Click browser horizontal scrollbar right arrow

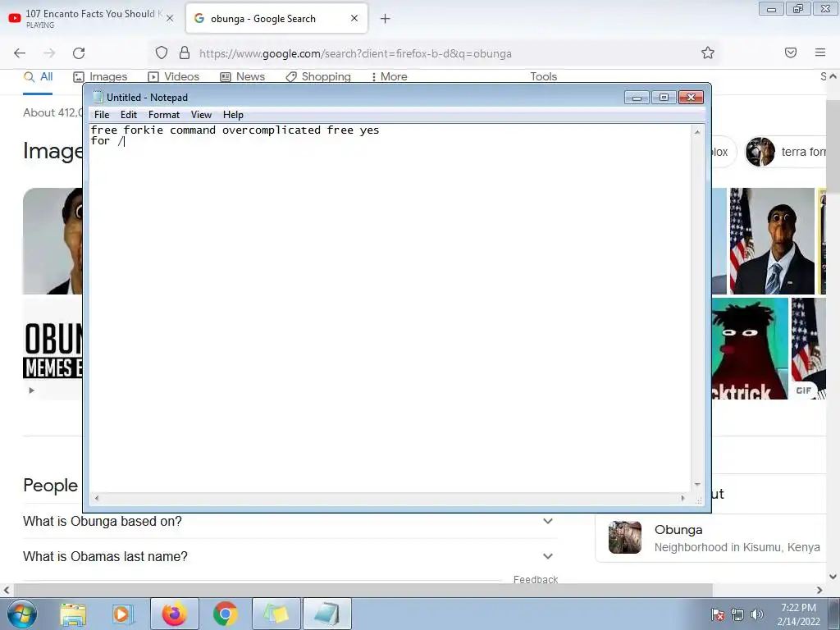819,591
